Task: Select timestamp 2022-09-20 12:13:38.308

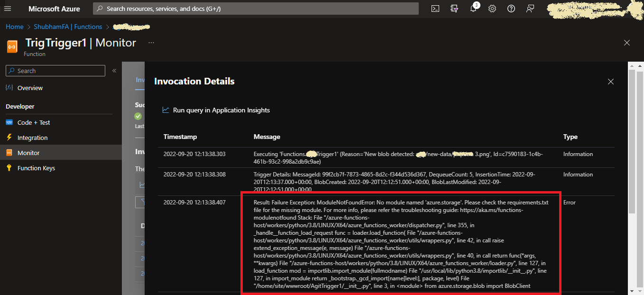Action: pyautogui.click(x=194, y=175)
